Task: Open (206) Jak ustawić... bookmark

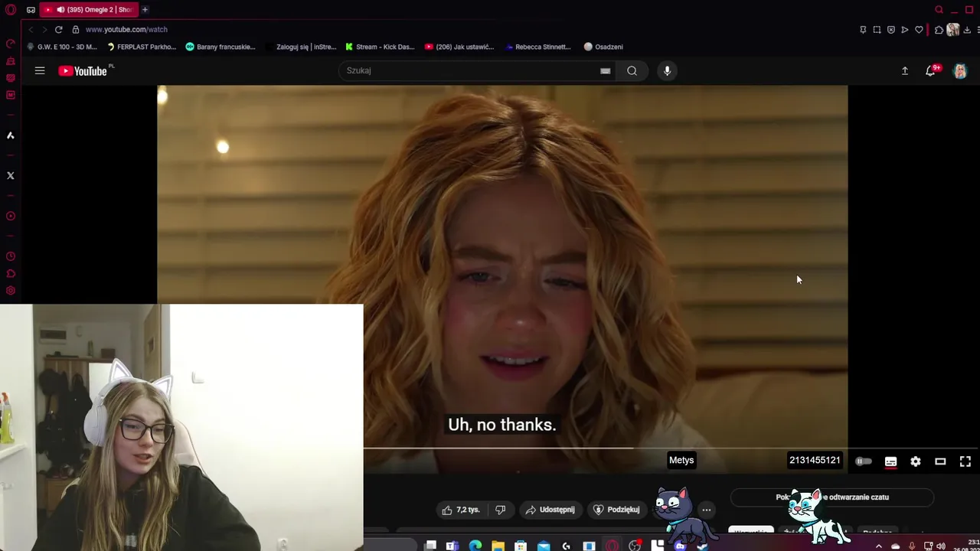Action: click(459, 47)
